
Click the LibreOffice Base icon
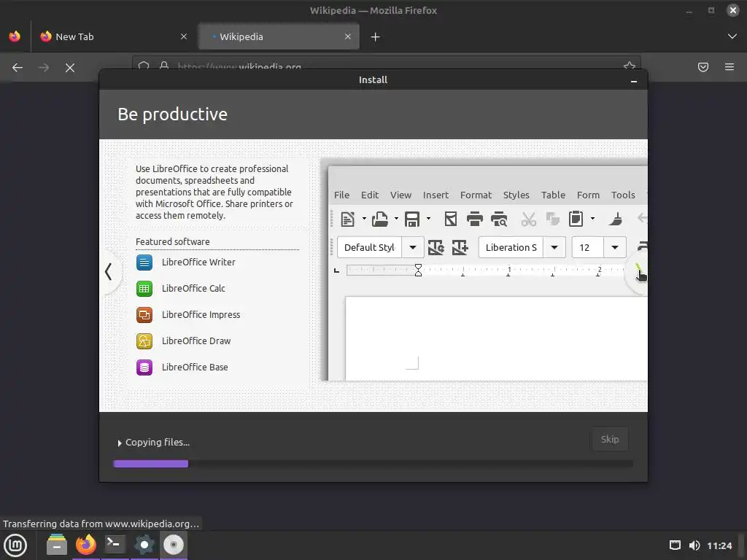tap(144, 367)
